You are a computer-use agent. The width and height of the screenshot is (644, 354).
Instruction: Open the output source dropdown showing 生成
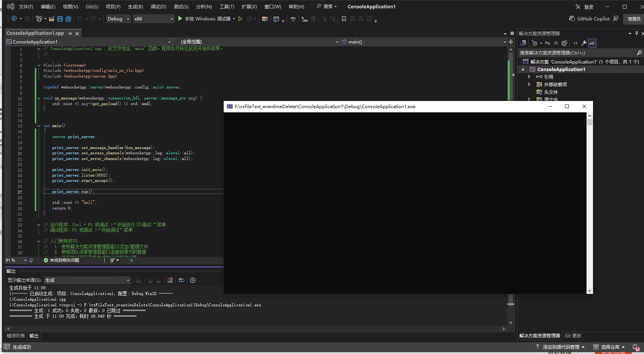(x=87, y=280)
